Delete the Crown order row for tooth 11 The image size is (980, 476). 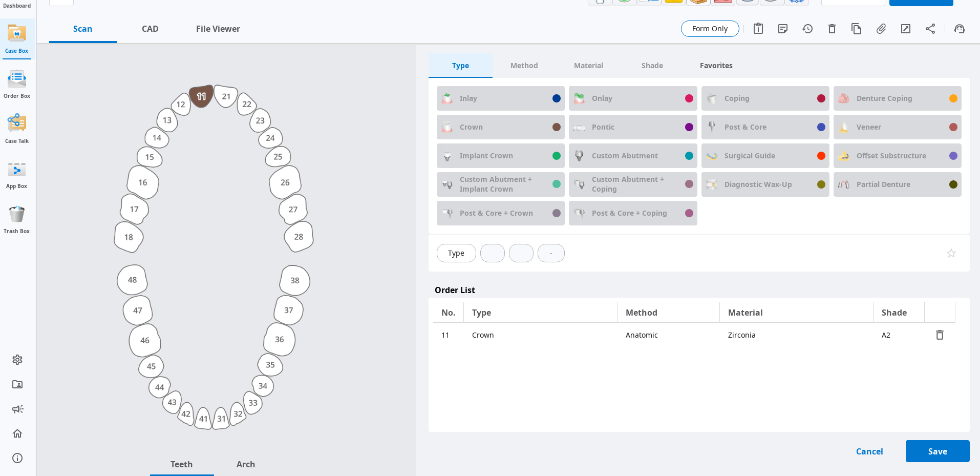[940, 335]
